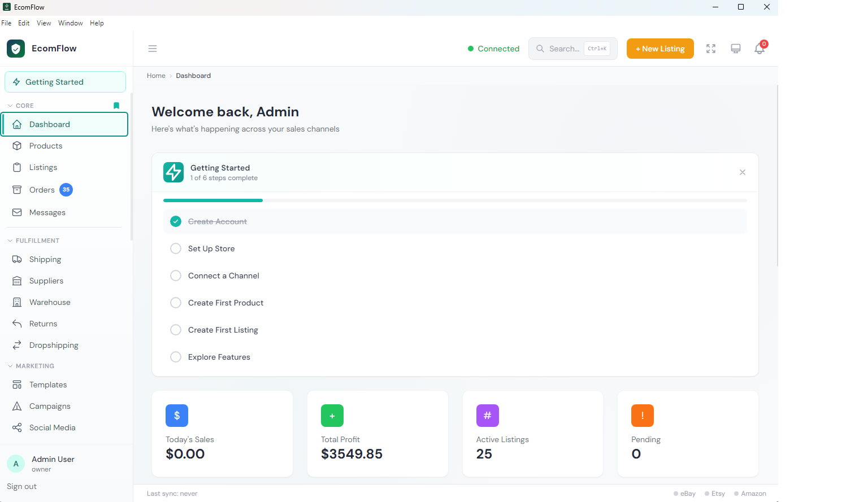Tick the Explore Features circle

pyautogui.click(x=176, y=357)
